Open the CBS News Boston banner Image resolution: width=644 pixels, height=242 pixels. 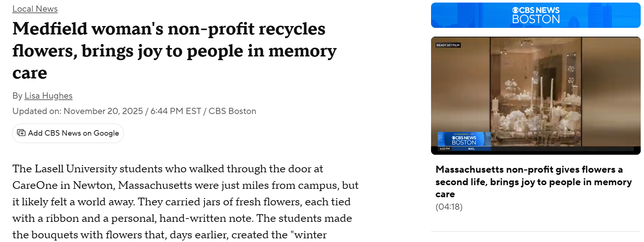(x=536, y=15)
